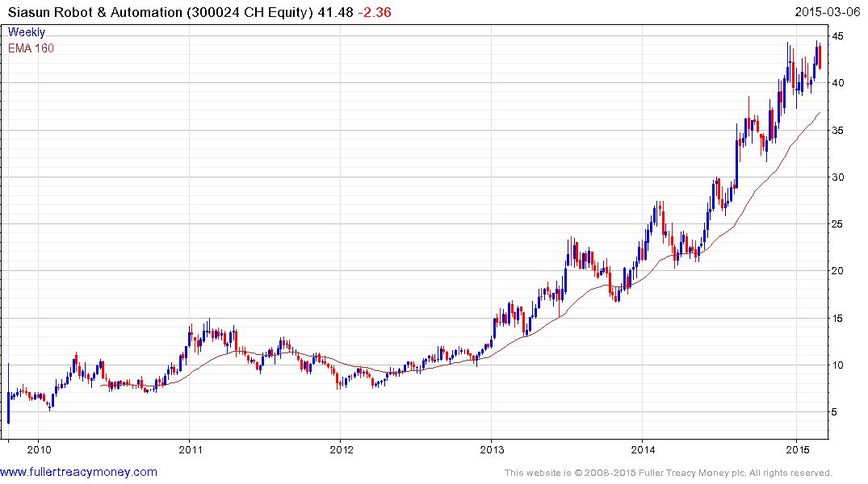Click the 2012 label on the time axis
Screen dimensions: 868x484
[341, 449]
